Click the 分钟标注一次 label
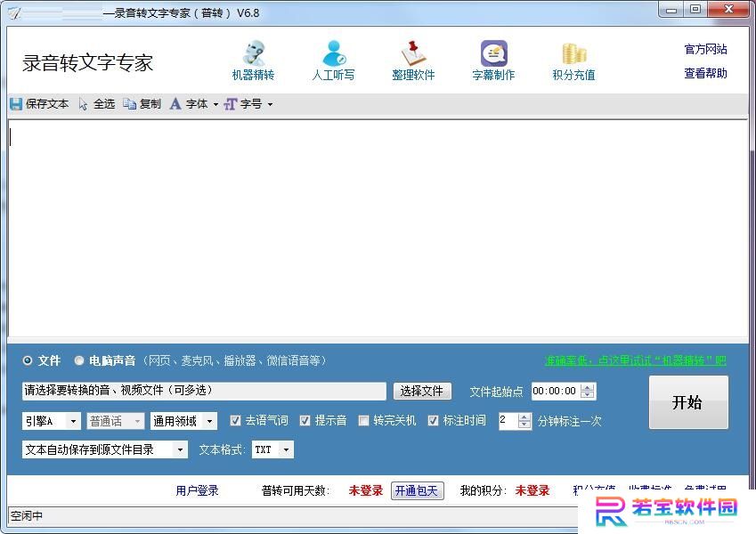The height and width of the screenshot is (534, 756). click(569, 421)
